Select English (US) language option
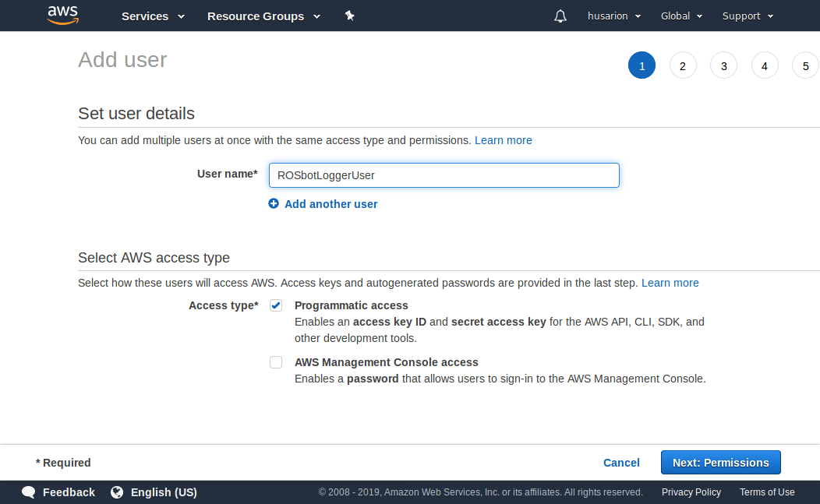This screenshot has width=820, height=504. (x=164, y=492)
